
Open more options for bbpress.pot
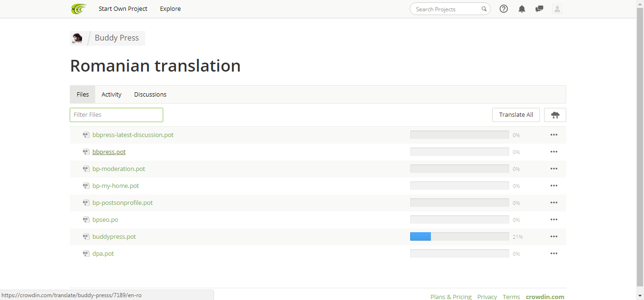point(554,152)
